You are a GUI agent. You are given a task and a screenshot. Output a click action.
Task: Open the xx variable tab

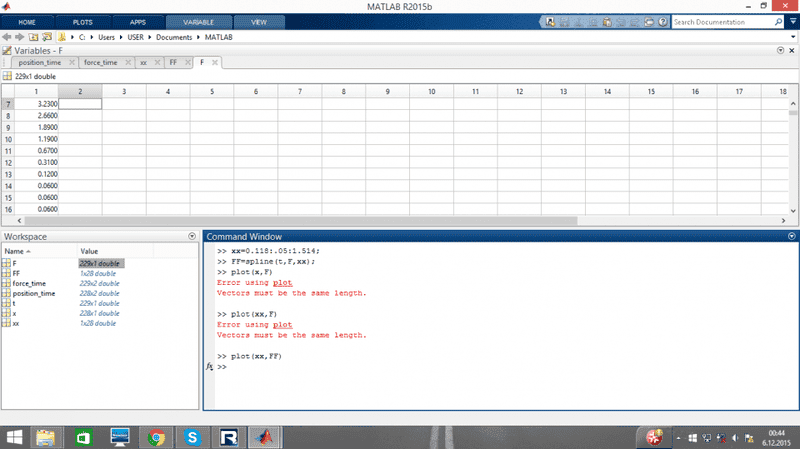(143, 62)
